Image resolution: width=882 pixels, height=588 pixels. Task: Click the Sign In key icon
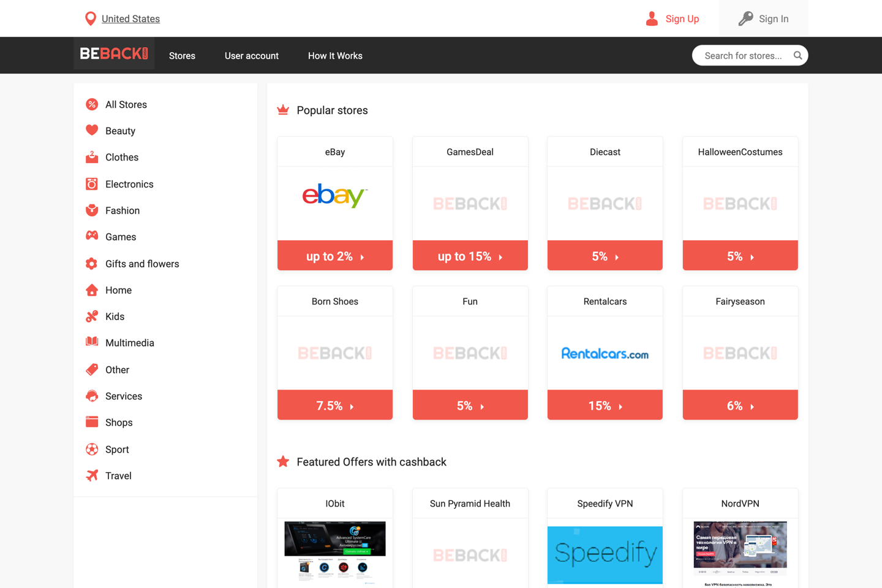pyautogui.click(x=745, y=19)
